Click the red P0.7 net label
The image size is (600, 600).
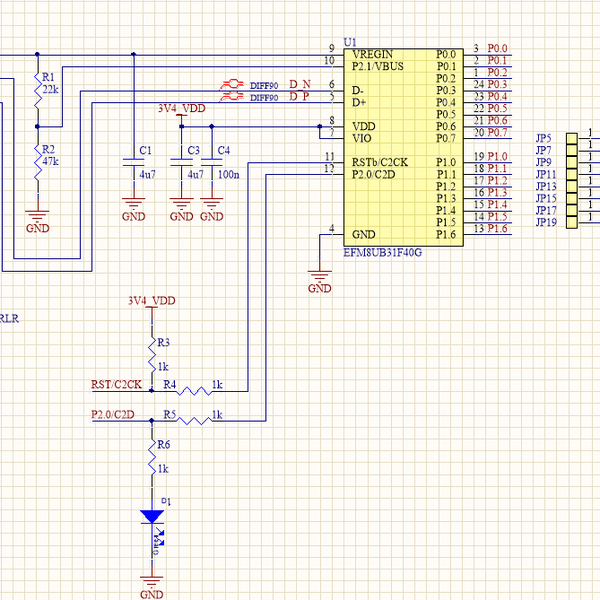coord(497,132)
